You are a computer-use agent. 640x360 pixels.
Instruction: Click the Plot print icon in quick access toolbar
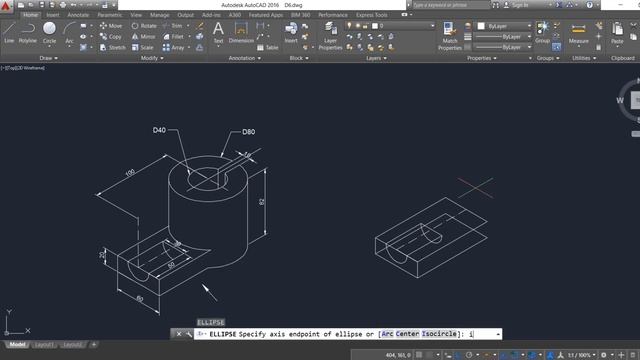coord(63,5)
